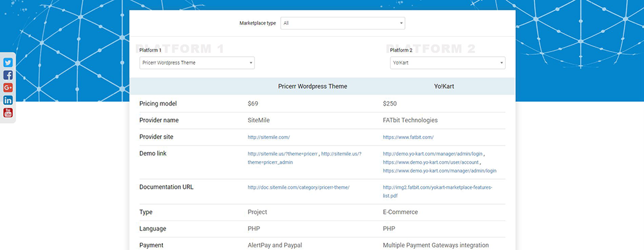Screen dimensions: 644x250
Task: Visit the http://sitemile.com/ provider link
Action: click(269, 137)
